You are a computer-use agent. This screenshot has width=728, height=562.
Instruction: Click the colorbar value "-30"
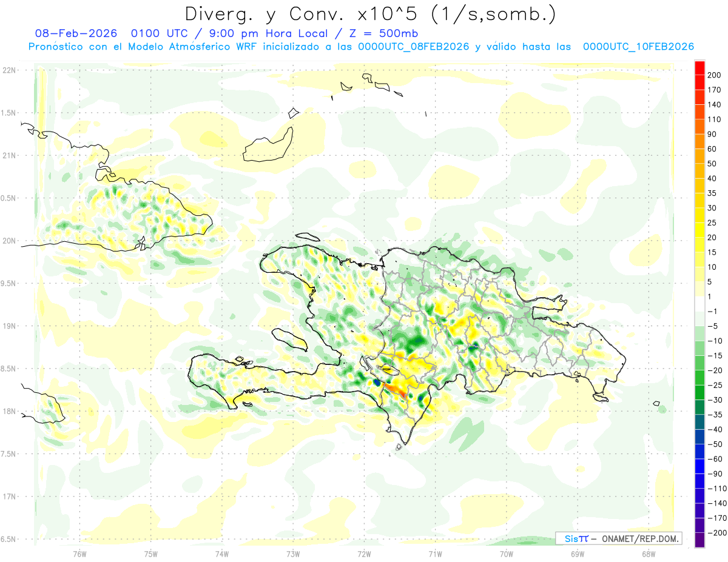click(x=715, y=400)
